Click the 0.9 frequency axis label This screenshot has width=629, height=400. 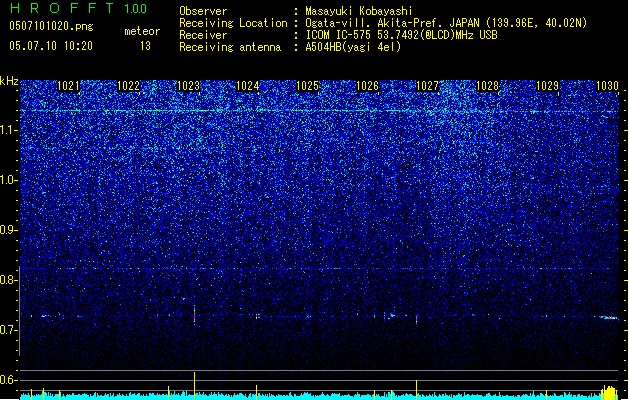(x=8, y=230)
